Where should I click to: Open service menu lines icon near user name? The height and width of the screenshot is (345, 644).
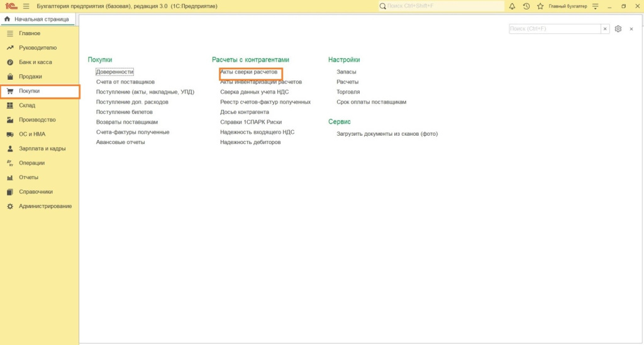tap(596, 6)
